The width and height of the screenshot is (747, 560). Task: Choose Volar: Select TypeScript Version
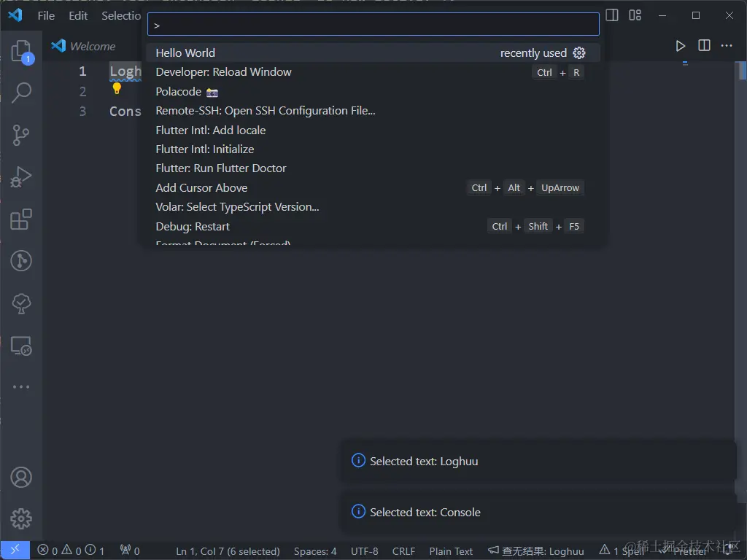(x=373, y=206)
